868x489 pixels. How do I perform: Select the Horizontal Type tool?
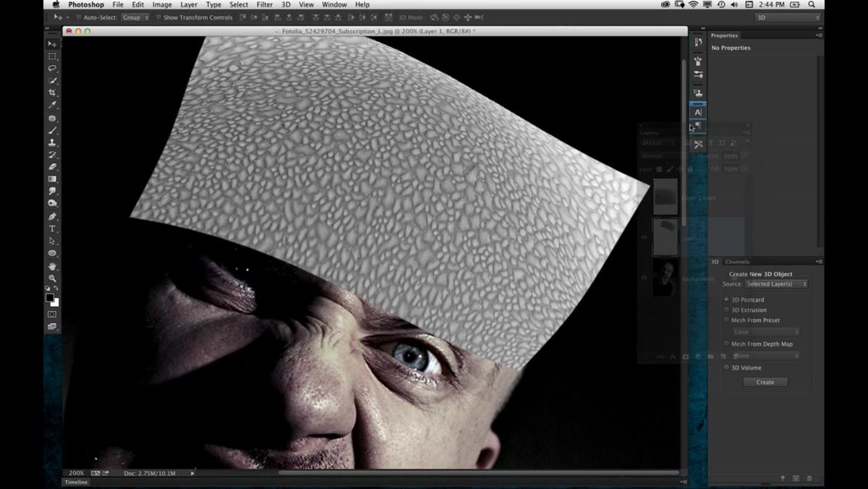coord(52,229)
